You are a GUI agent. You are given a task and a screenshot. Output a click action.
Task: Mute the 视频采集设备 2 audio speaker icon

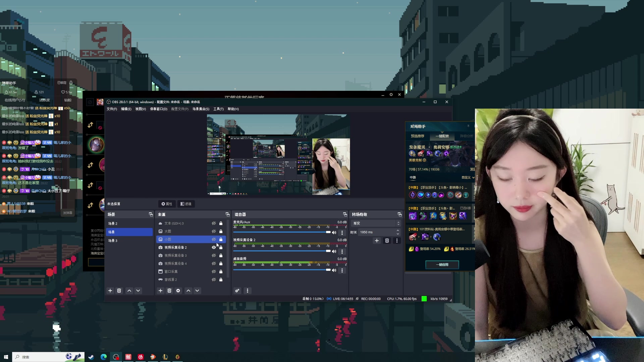pos(334,251)
